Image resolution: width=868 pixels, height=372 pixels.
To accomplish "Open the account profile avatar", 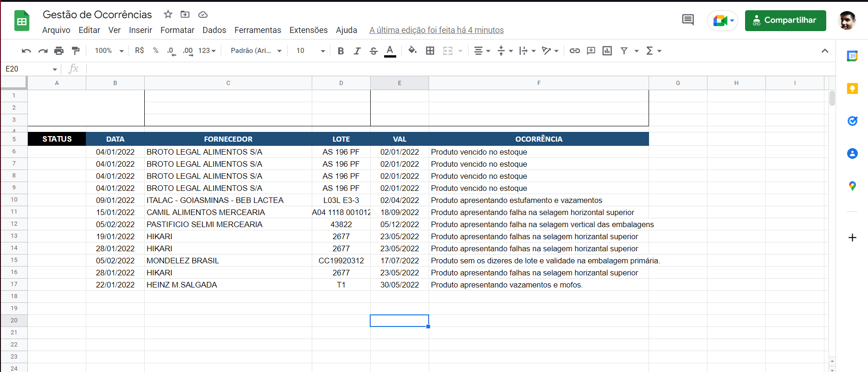I will (848, 20).
